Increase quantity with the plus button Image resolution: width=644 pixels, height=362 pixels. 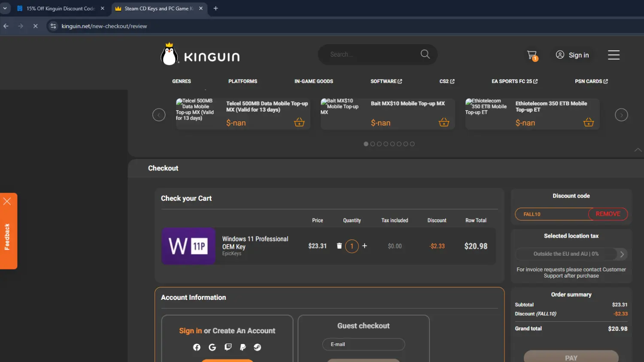(x=365, y=246)
